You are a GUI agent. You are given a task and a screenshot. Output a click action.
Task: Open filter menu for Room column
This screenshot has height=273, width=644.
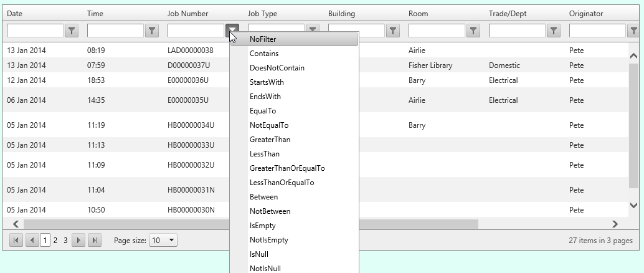(x=473, y=31)
